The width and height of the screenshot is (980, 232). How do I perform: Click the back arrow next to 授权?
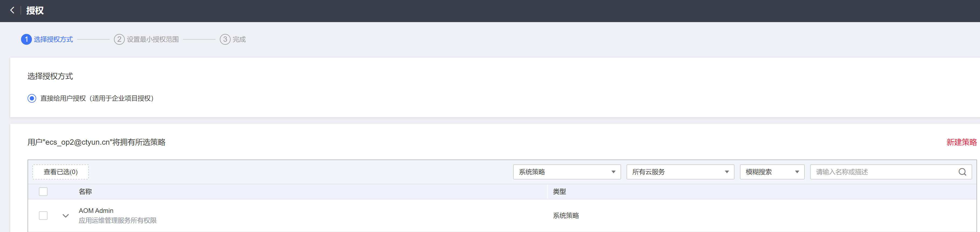point(12,10)
